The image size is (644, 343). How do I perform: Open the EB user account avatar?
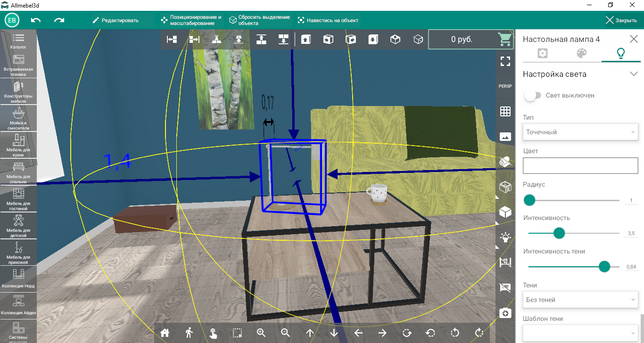click(12, 20)
